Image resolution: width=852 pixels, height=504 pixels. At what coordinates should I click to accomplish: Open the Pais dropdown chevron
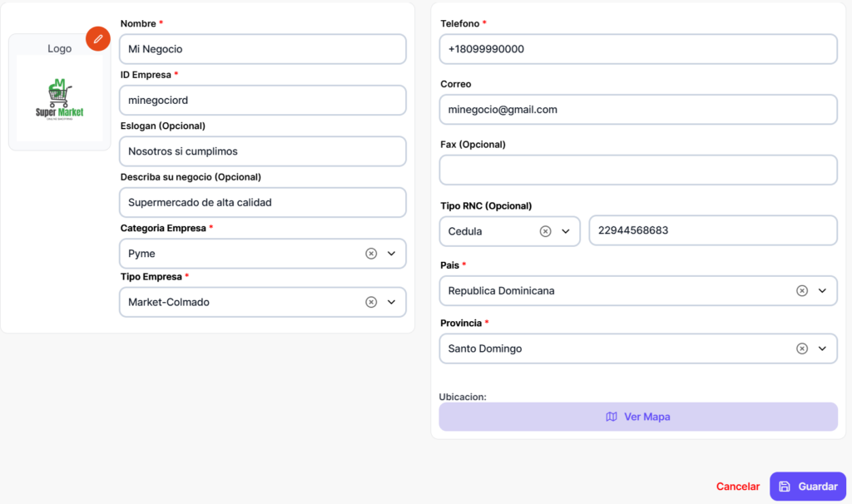tap(822, 291)
